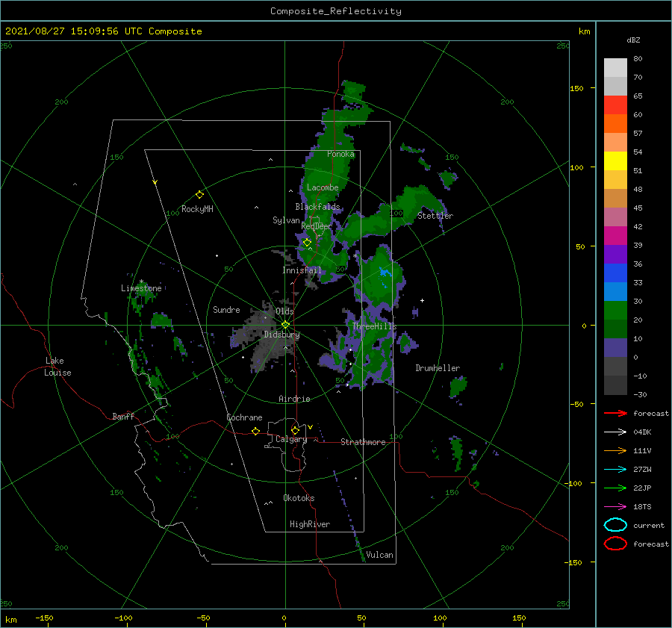Click the cyan current ellipse icon
The height and width of the screenshot is (628, 672).
[x=615, y=525]
